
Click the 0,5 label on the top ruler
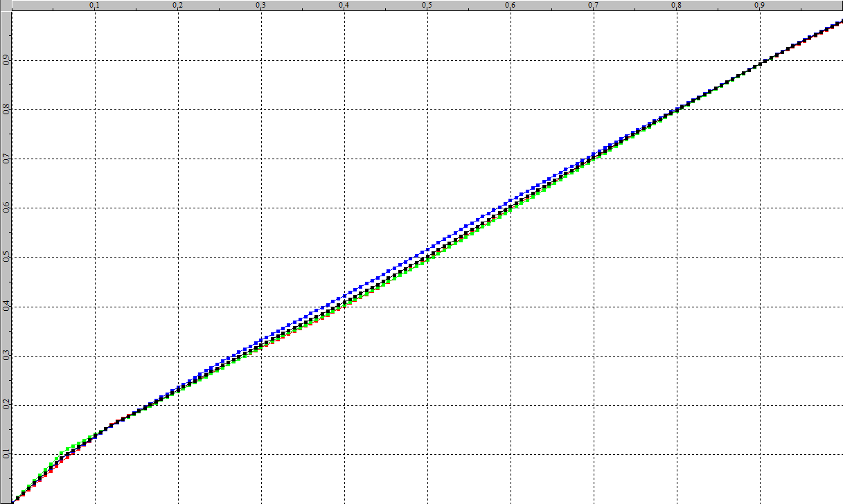point(427,6)
